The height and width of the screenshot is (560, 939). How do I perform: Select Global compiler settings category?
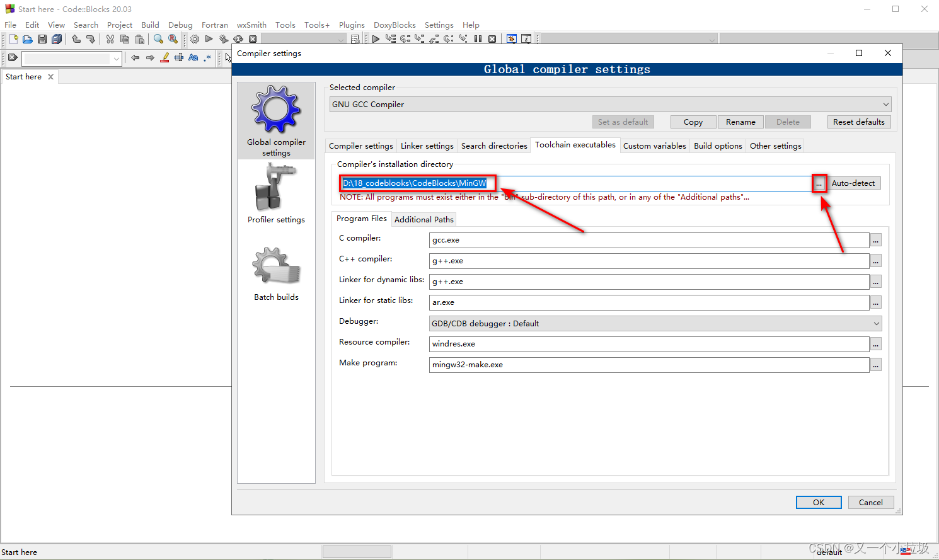pos(276,121)
